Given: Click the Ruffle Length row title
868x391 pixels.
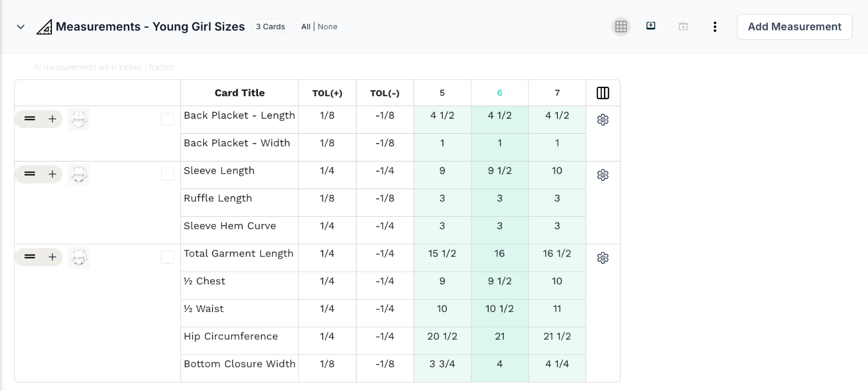Looking at the screenshot, I should (x=218, y=199).
